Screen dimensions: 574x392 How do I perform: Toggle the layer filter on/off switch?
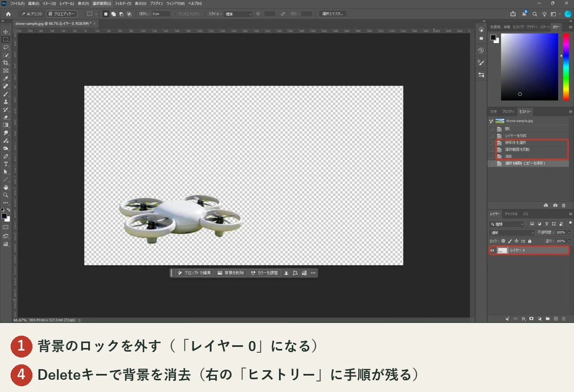pyautogui.click(x=570, y=223)
